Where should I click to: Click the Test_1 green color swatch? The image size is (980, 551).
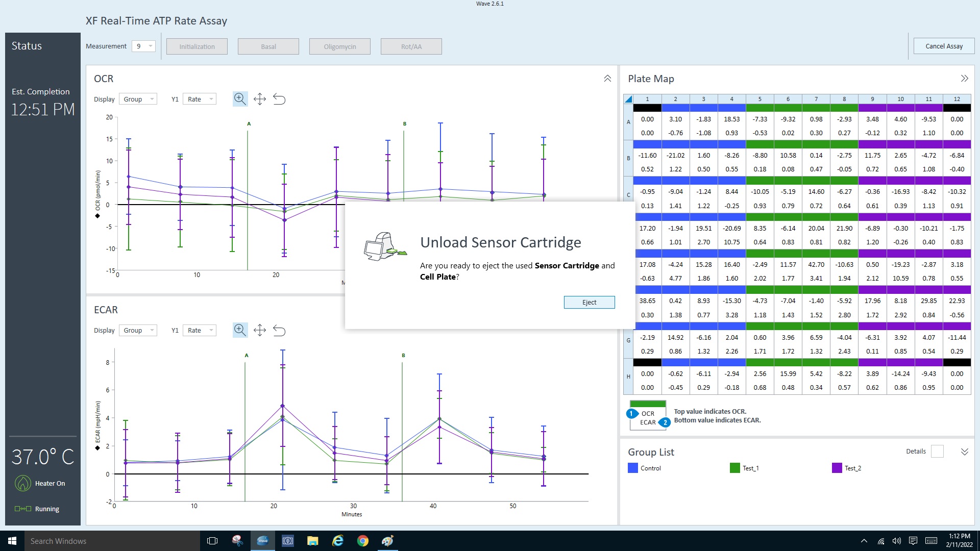[x=734, y=468]
